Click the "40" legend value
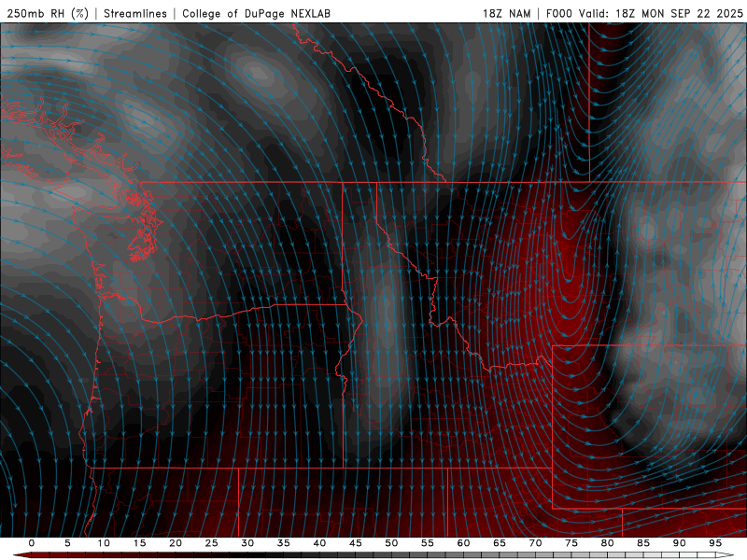 (319, 543)
